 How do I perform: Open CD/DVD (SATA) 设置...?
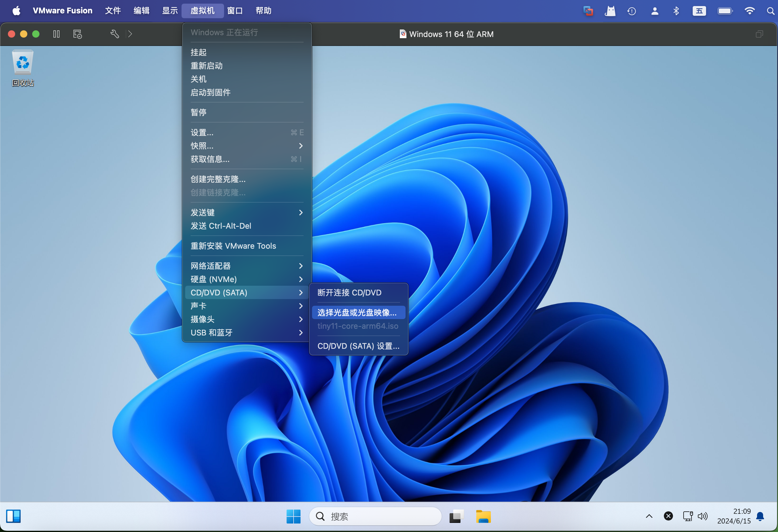[x=358, y=346]
